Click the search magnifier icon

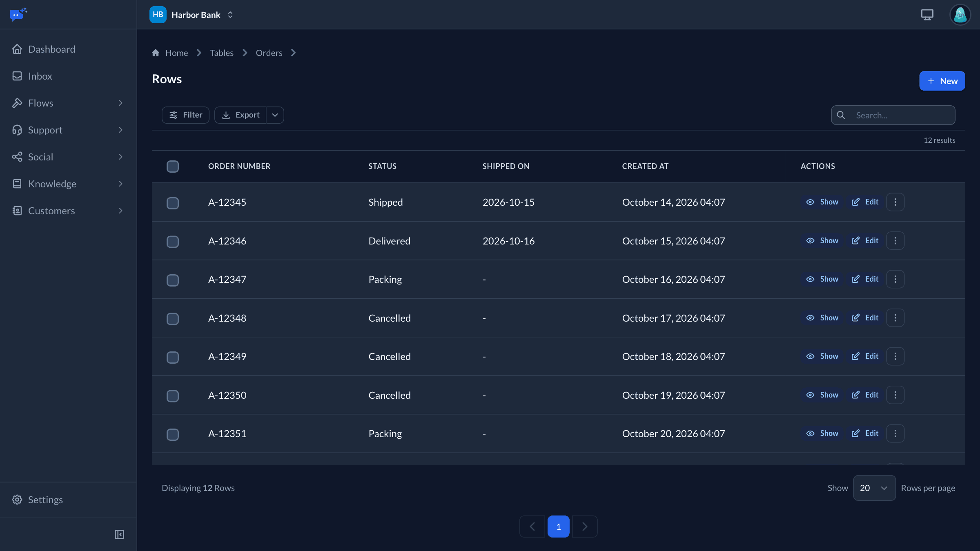841,115
